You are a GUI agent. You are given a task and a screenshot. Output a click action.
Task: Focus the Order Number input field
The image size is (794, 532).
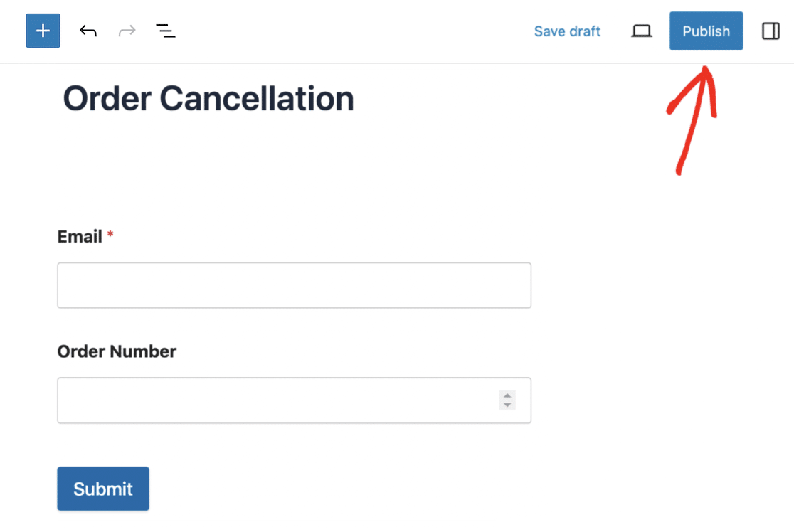277,400
